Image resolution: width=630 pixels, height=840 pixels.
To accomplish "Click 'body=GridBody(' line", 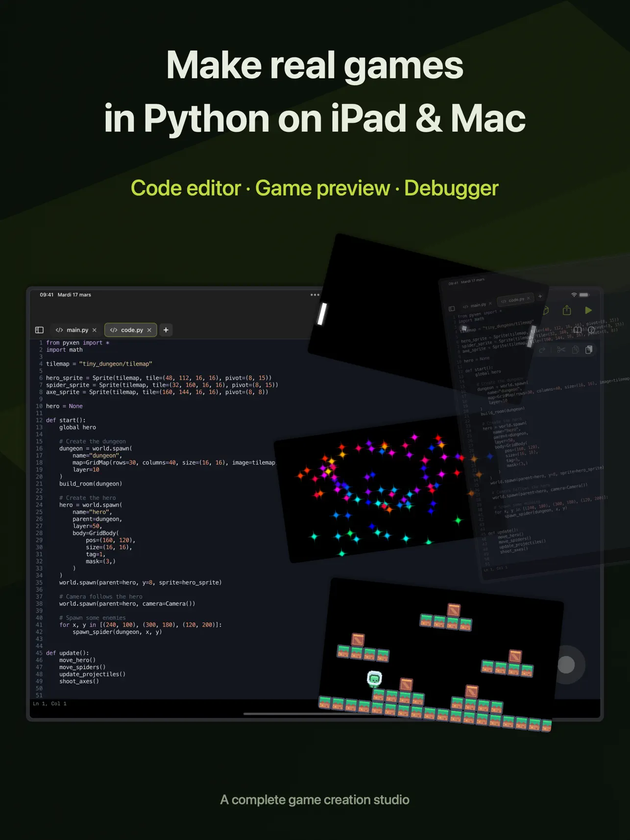I will (x=96, y=533).
